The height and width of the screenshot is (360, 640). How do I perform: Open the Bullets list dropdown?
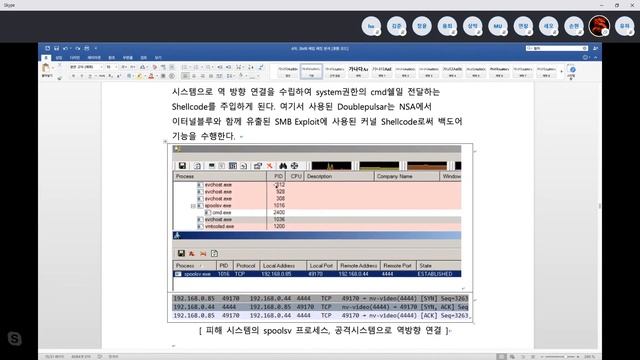[190, 67]
